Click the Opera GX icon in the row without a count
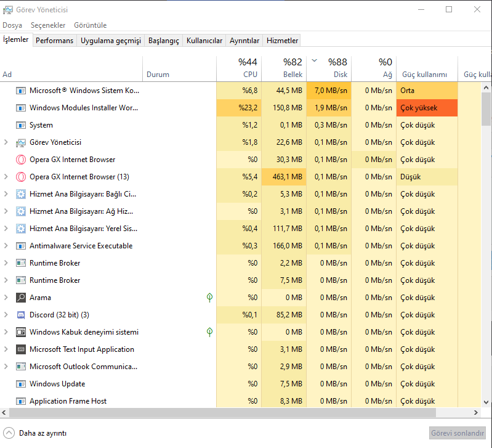This screenshot has height=448, width=492. point(21,160)
